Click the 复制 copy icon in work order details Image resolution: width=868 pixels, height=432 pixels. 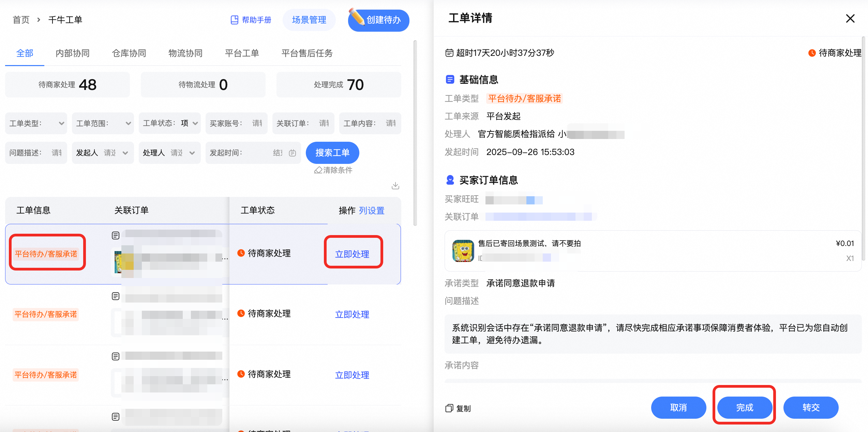(x=449, y=407)
